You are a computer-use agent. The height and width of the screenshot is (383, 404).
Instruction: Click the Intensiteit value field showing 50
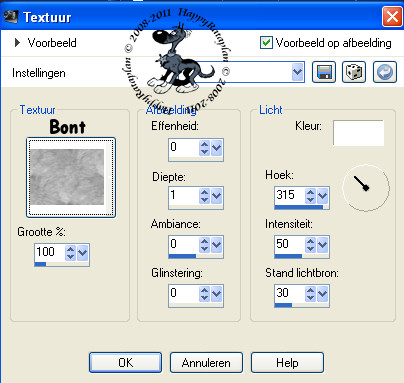point(290,244)
